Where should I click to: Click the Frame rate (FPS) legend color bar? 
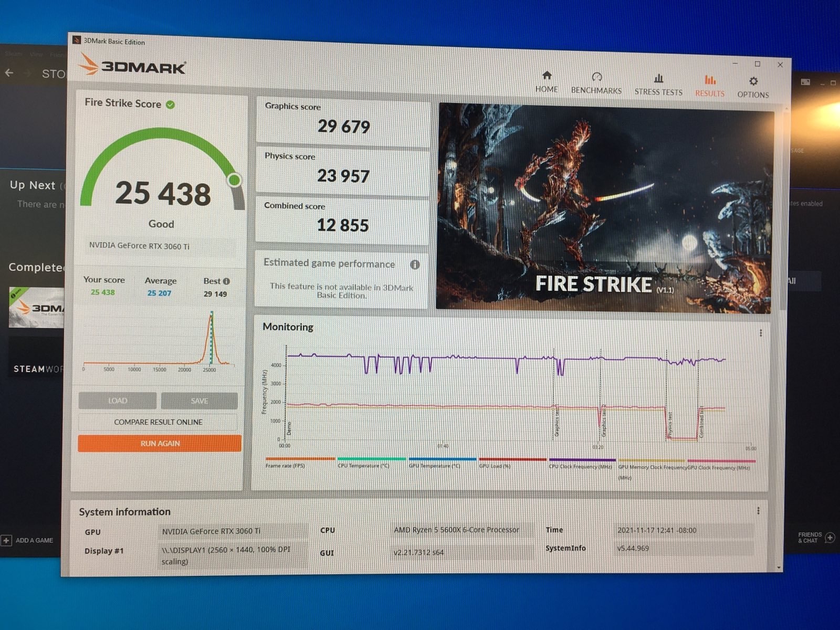[300, 458]
